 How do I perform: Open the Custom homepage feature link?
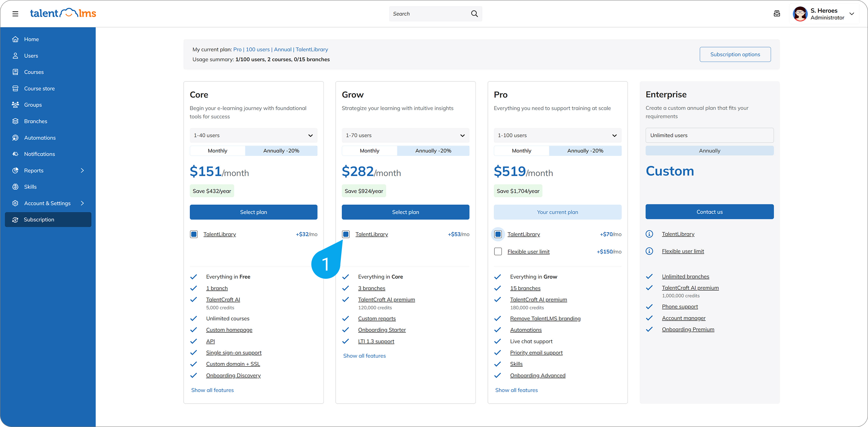pyautogui.click(x=229, y=330)
